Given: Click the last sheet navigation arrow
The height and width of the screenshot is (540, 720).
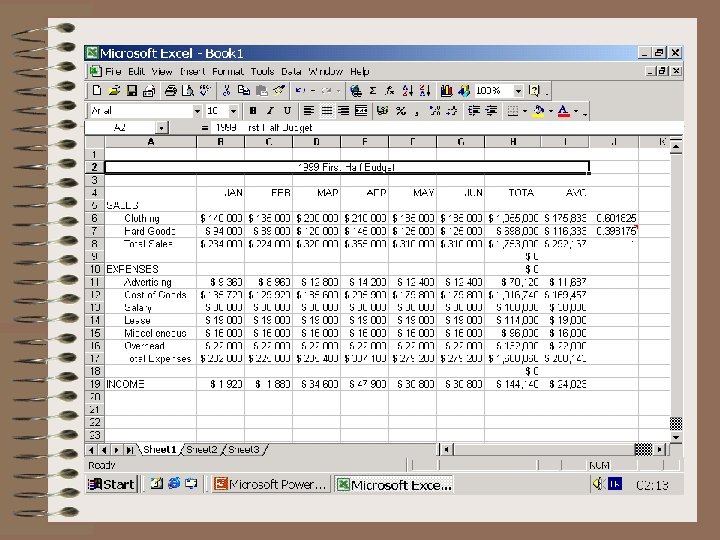Looking at the screenshot, I should pyautogui.click(x=130, y=450).
